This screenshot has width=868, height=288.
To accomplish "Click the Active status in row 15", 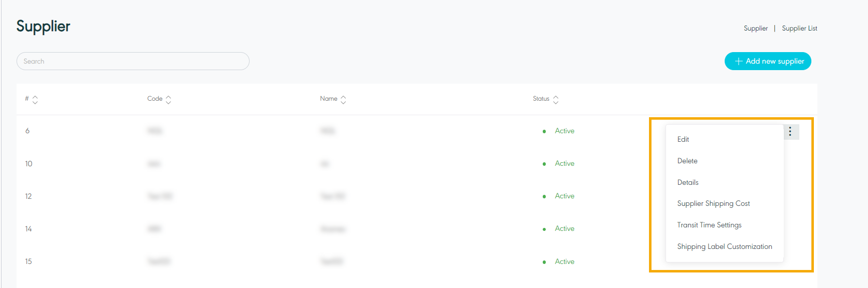I will click(x=564, y=261).
